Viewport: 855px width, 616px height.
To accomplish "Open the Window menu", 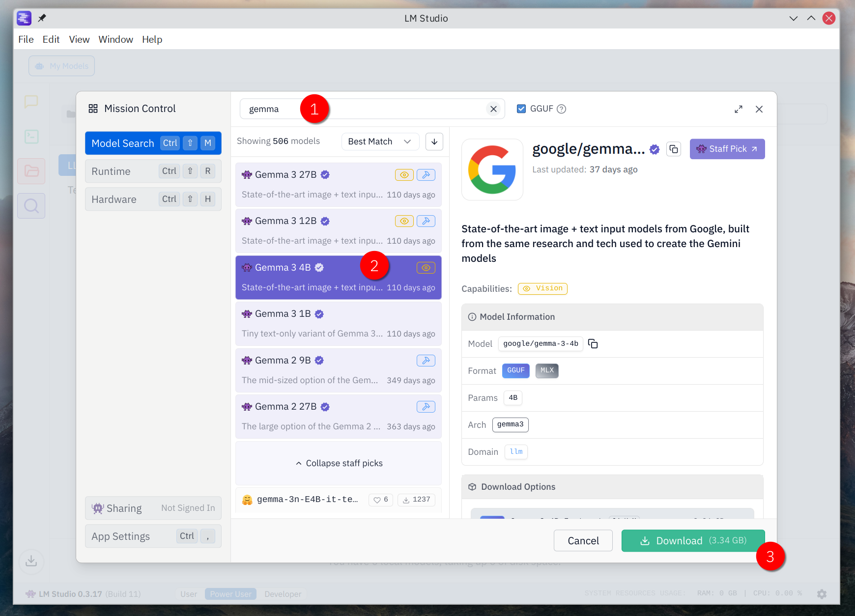I will click(115, 39).
